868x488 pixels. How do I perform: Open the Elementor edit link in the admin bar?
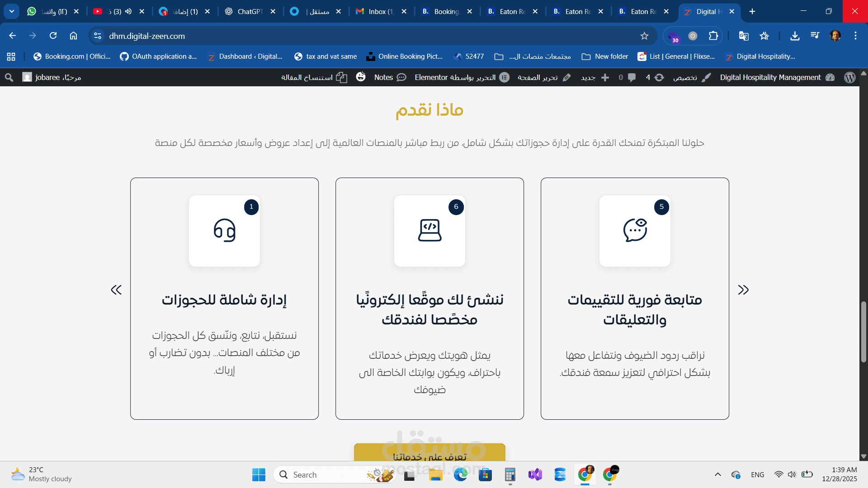(x=461, y=77)
